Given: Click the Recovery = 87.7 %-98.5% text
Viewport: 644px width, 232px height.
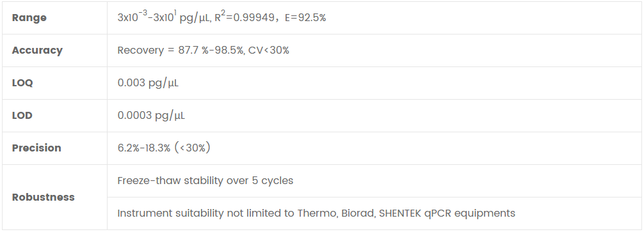Looking at the screenshot, I should click(x=181, y=50).
